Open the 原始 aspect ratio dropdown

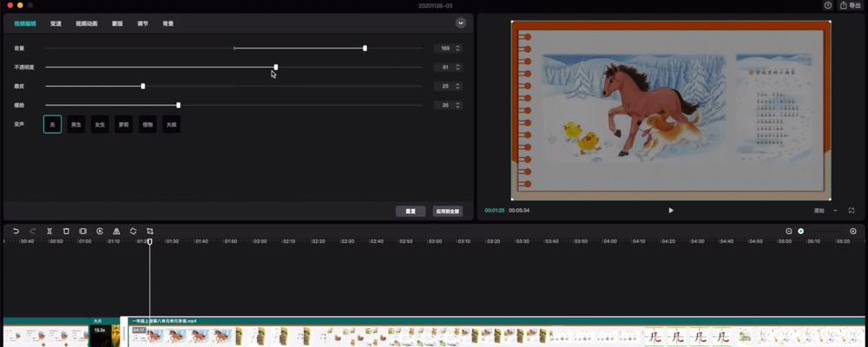[826, 210]
